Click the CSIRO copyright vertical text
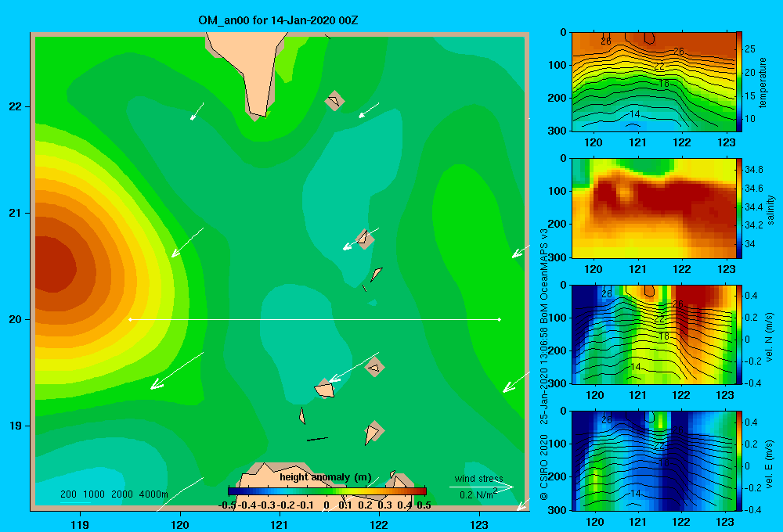 (x=544, y=365)
